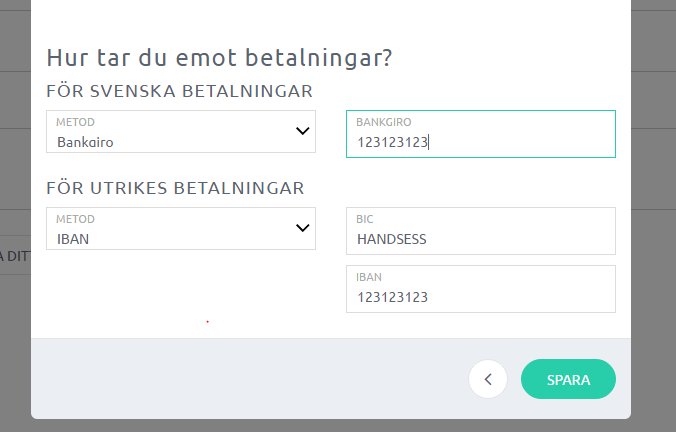The image size is (676, 432).
Task: Click the selected 'Bankgiro' method value
Action: [x=85, y=142]
